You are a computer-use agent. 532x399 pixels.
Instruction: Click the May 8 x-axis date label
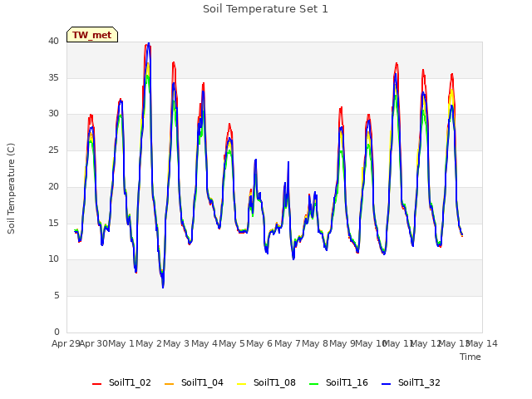315,343
